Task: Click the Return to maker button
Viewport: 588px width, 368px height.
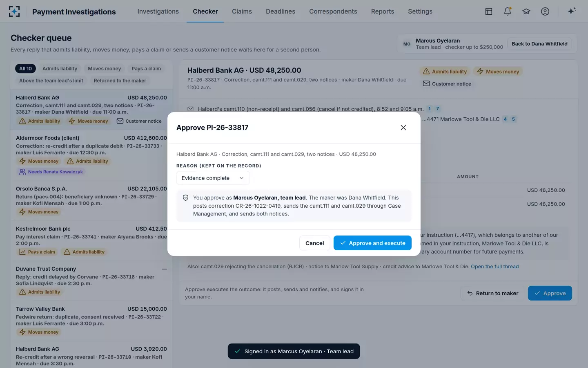Action: [x=492, y=293]
